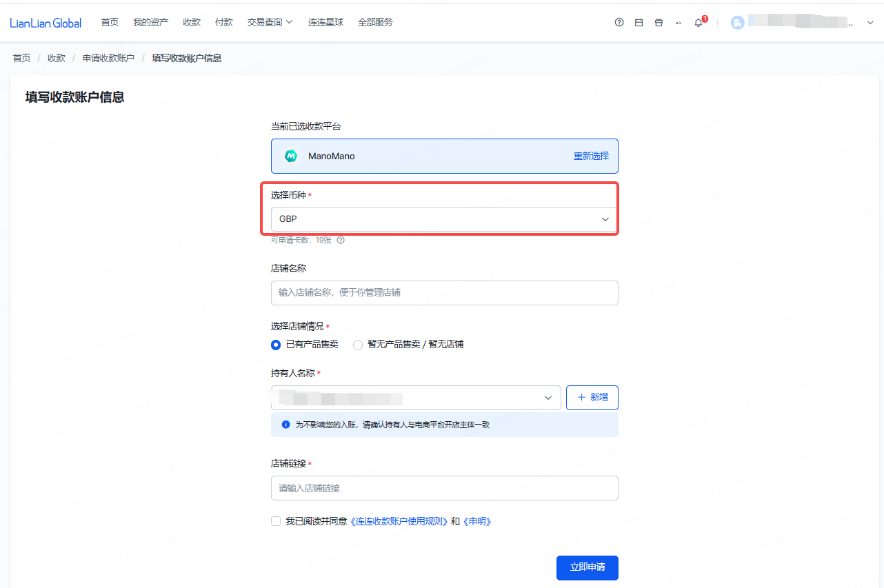Open 连连星球 in the top navigation
884x588 pixels.
pos(325,23)
